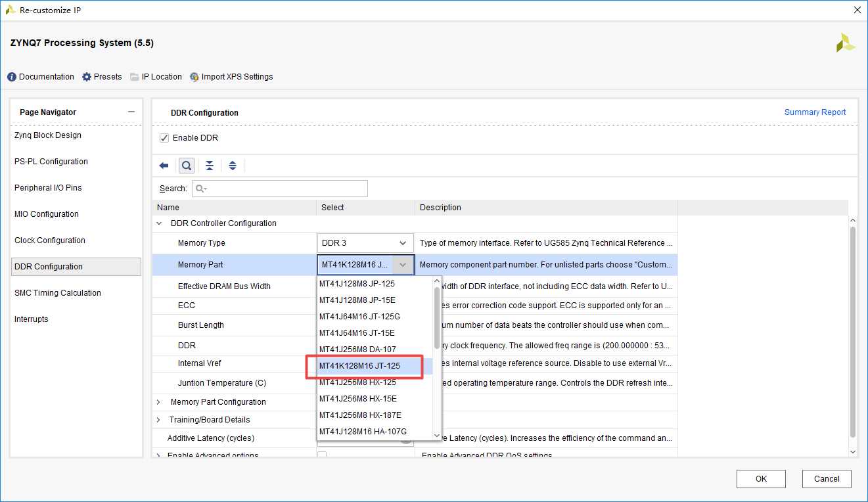Click search field magnifier dropdown icon
The width and height of the screenshot is (868, 502).
click(202, 189)
